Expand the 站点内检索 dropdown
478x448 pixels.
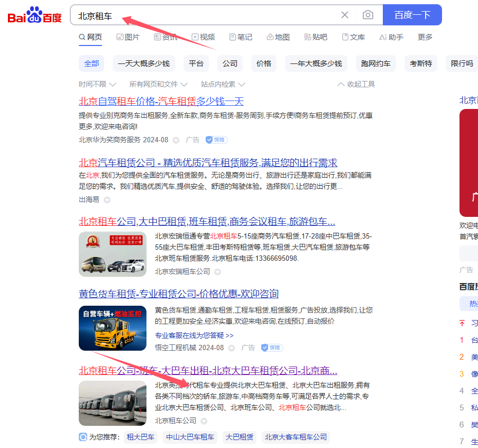point(223,84)
